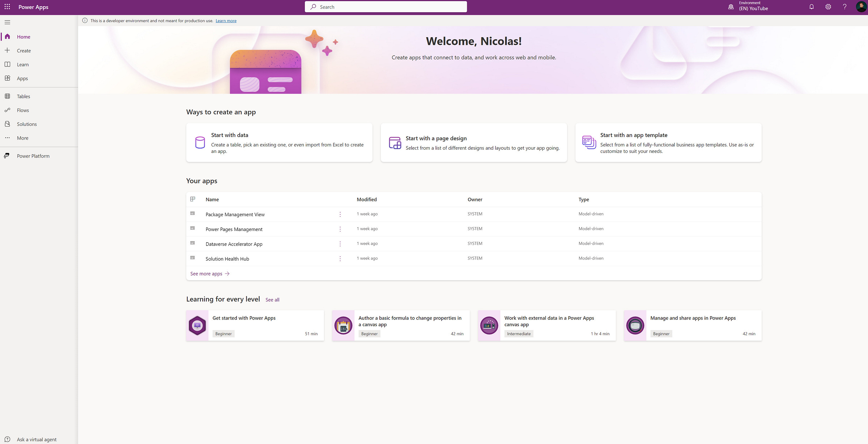Click the info icon in developer banner
This screenshot has height=444, width=868.
85,21
